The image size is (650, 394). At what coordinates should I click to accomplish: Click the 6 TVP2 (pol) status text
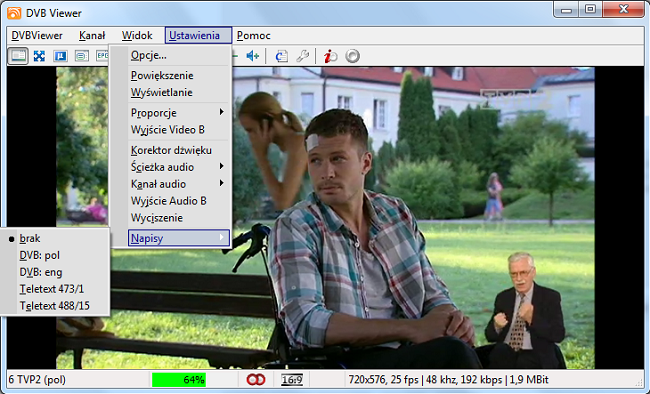click(x=37, y=379)
